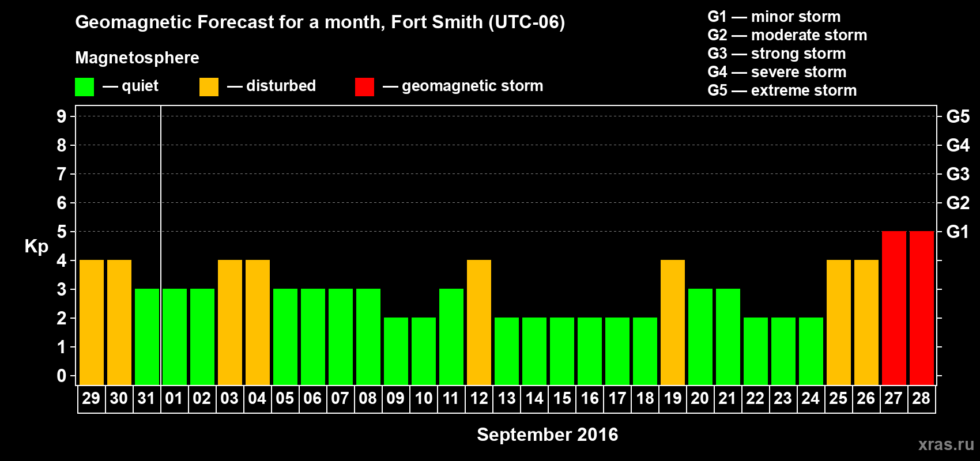980x461 pixels.
Task: Click the disturbed legend text
Action: [281, 86]
